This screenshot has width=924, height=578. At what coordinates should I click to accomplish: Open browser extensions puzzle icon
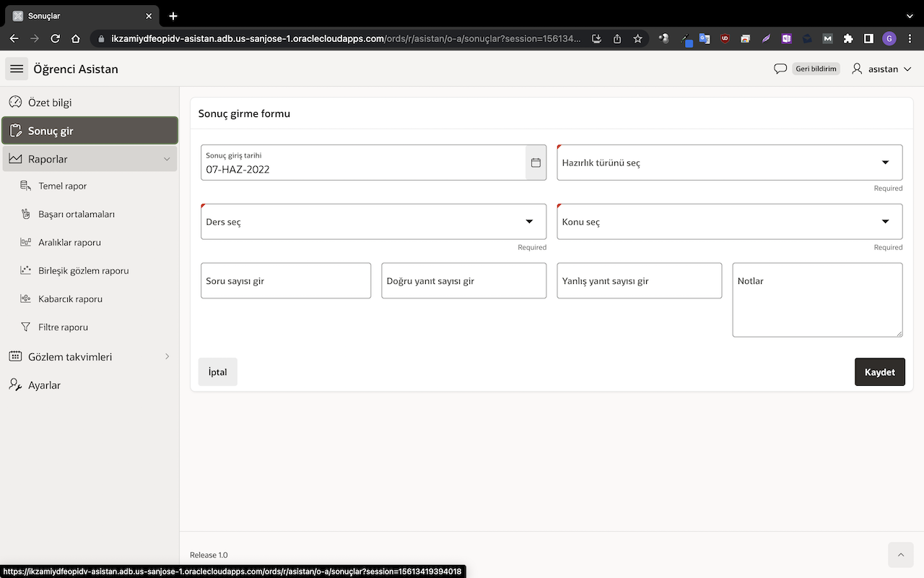tap(848, 38)
